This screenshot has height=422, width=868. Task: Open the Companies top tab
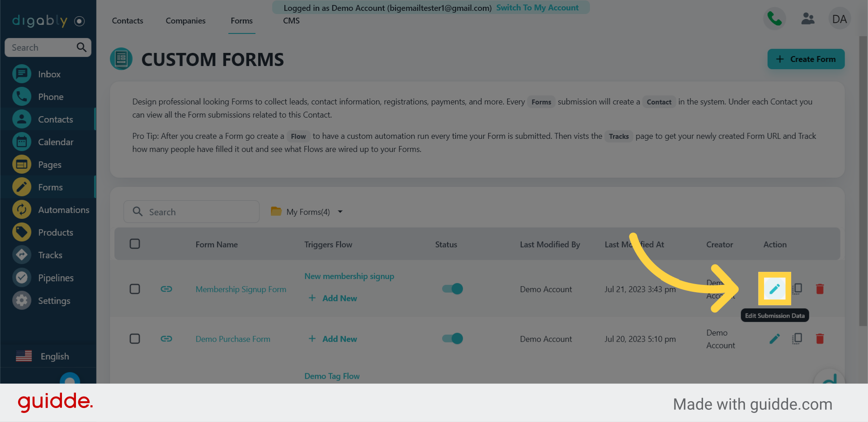[185, 21]
